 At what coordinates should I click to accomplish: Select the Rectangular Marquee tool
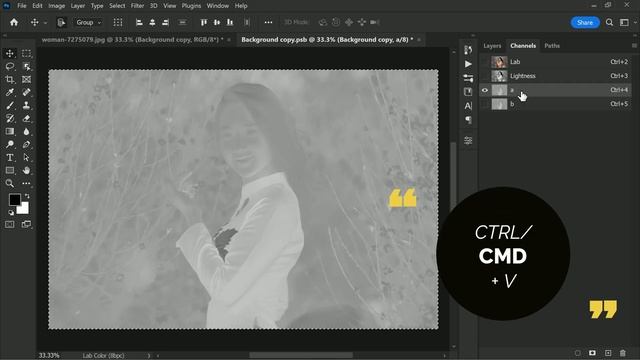pyautogui.click(x=27, y=53)
